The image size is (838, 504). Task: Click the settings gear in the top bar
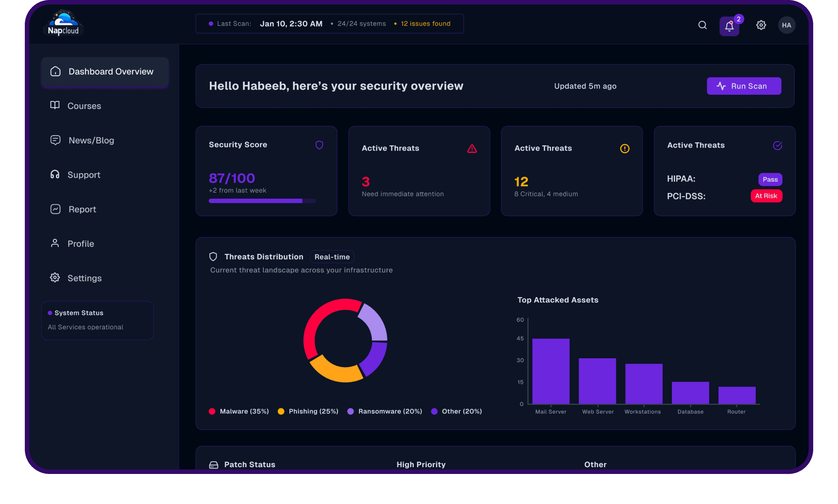[x=761, y=25]
